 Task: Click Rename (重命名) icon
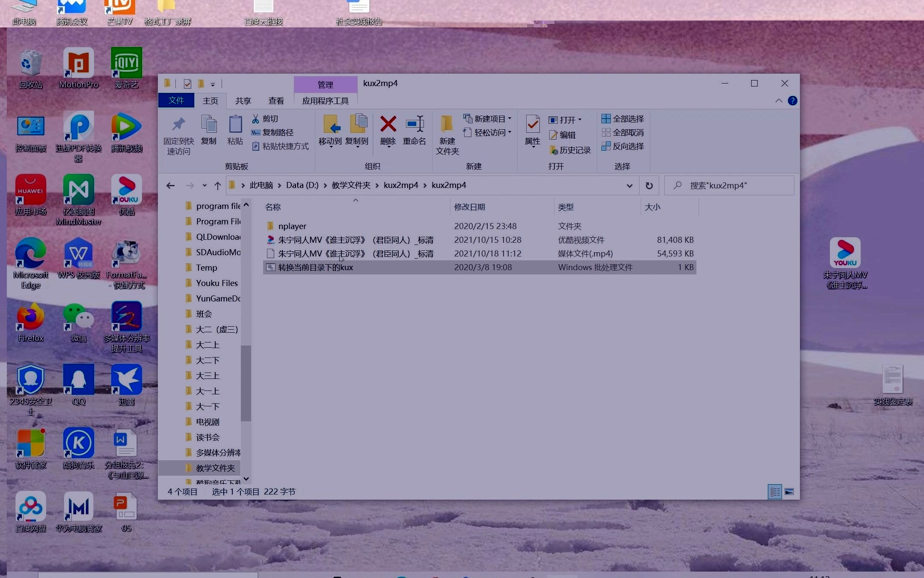(415, 124)
